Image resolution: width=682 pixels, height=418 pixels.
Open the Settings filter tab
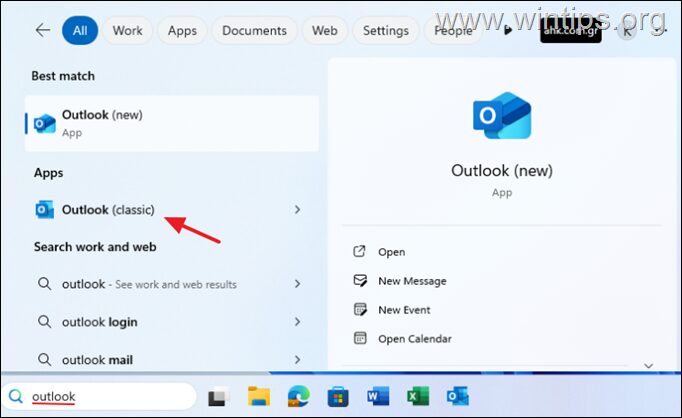pos(386,30)
